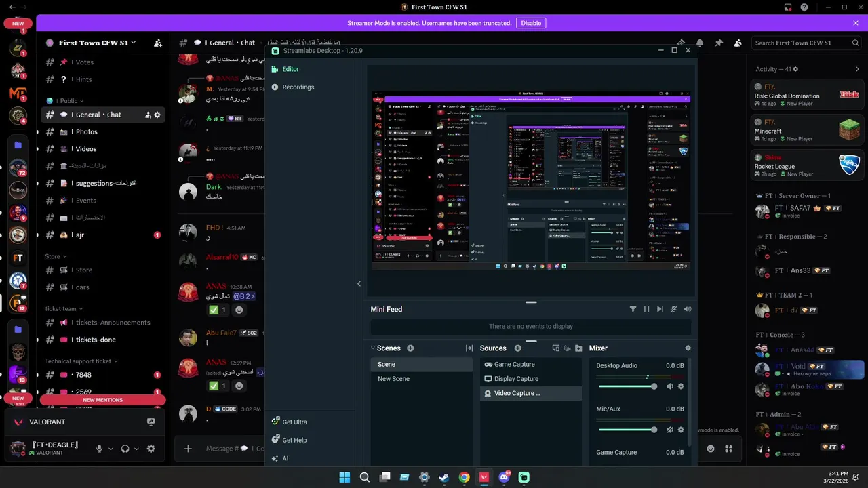Show member list icon in Discord
The width and height of the screenshot is (868, 488).
(738, 43)
